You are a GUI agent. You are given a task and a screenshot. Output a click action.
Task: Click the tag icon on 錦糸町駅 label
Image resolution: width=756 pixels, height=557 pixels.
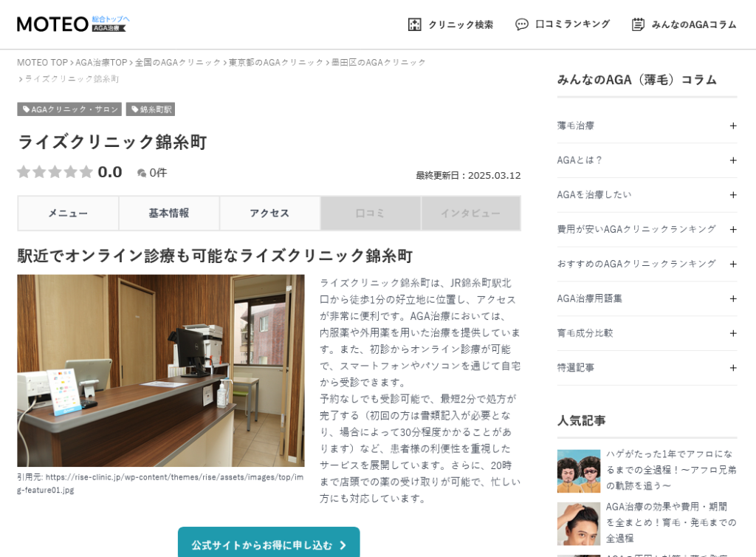135,109
